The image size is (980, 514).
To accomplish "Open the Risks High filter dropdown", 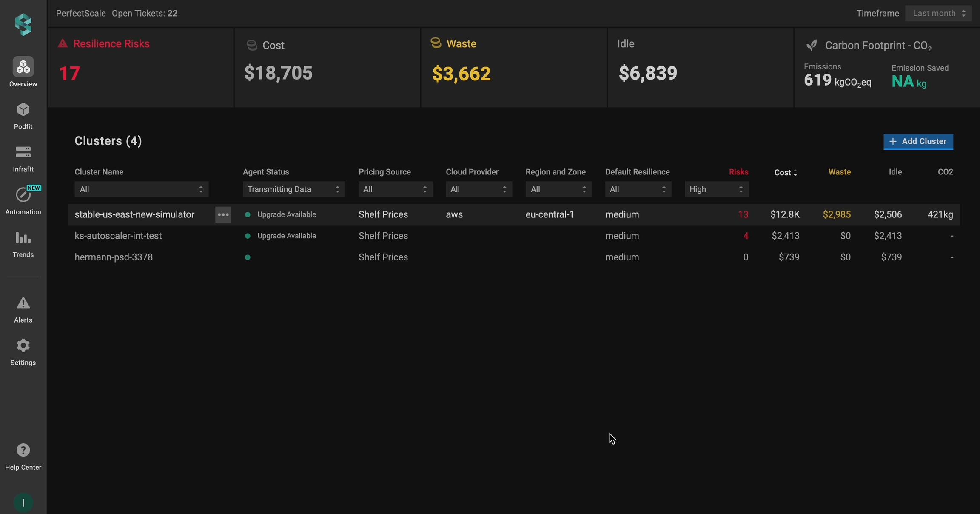I will [716, 189].
